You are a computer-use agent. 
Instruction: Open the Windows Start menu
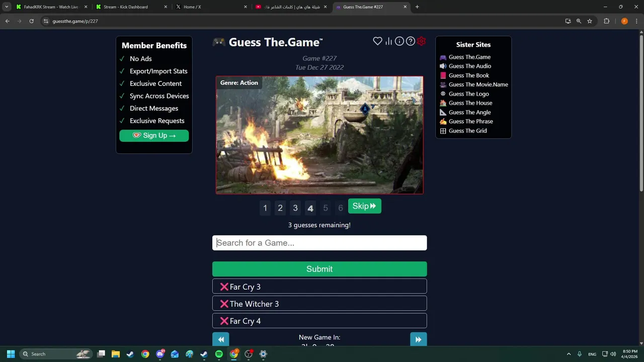click(11, 354)
